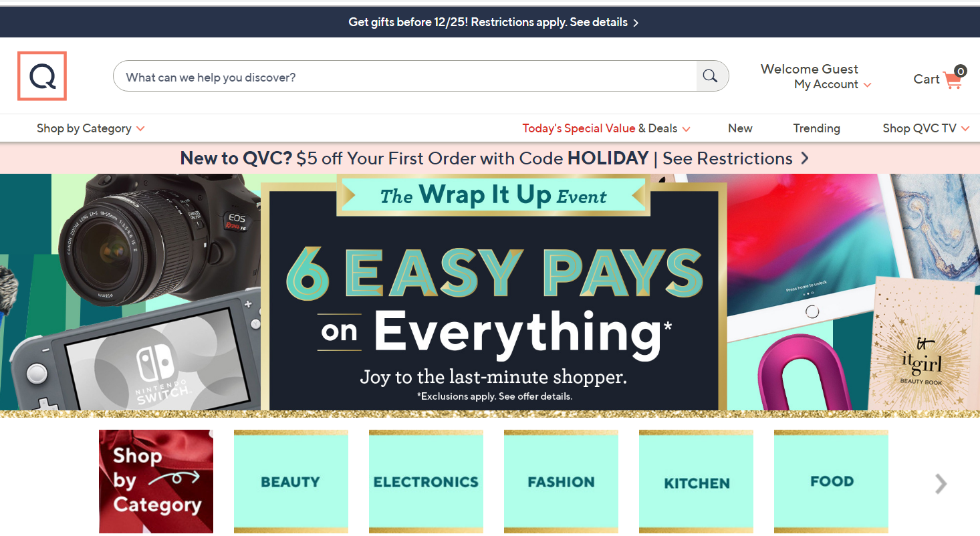
Task: Open the Trending menu item
Action: tap(816, 128)
